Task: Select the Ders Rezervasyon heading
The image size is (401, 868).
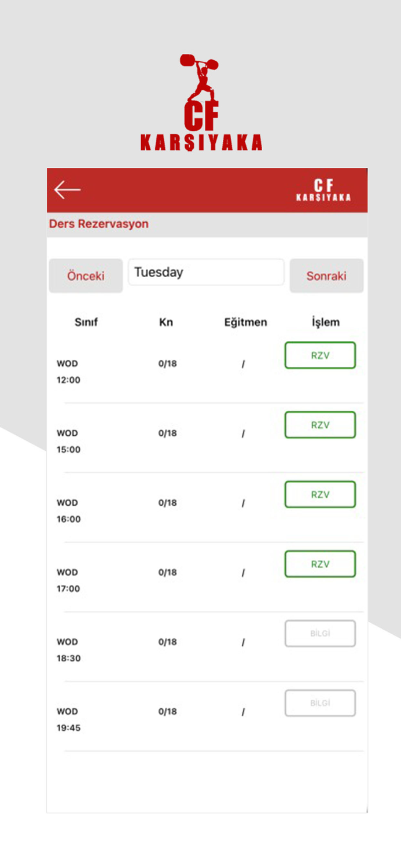Action: pos(98,224)
